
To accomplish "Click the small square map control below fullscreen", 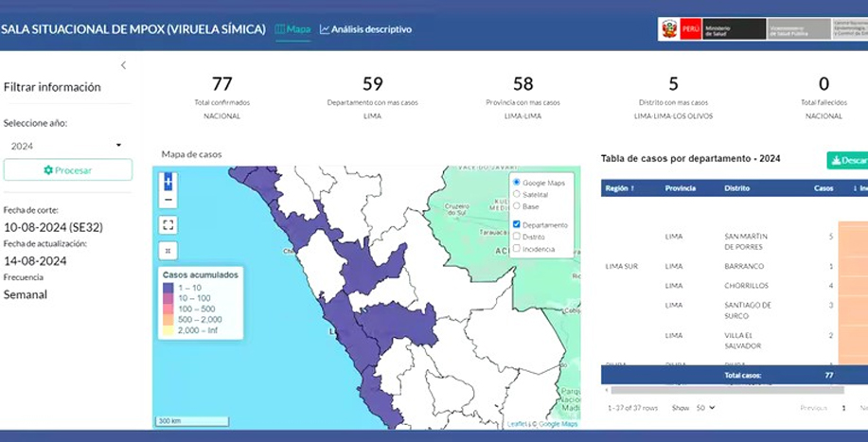I will pos(168,251).
